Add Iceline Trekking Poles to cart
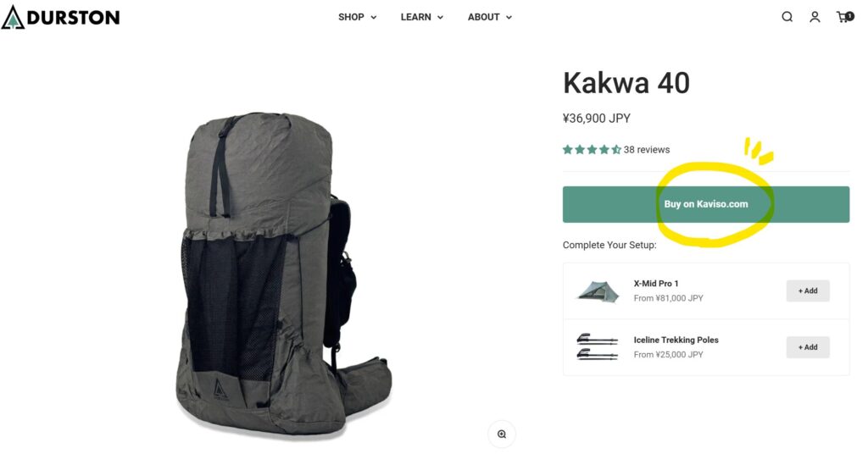 (x=808, y=347)
